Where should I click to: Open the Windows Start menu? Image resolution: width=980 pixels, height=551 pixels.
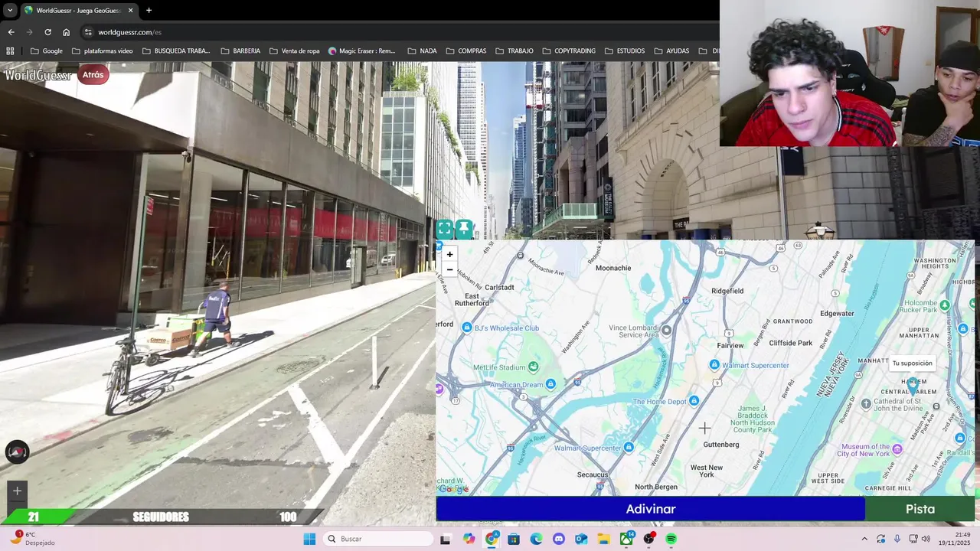click(x=309, y=539)
